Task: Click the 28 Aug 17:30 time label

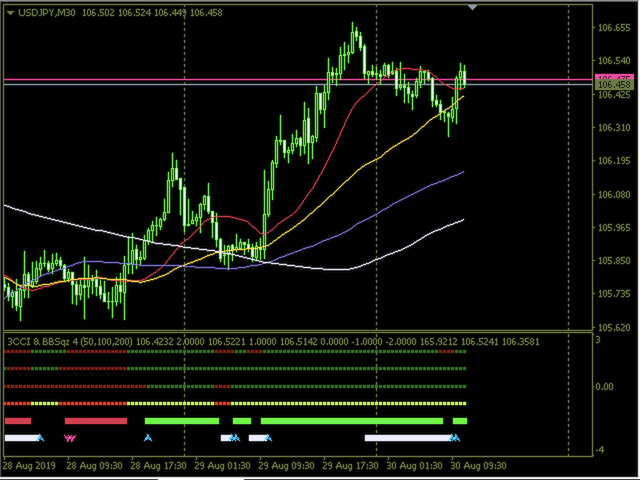Action: pos(159,466)
